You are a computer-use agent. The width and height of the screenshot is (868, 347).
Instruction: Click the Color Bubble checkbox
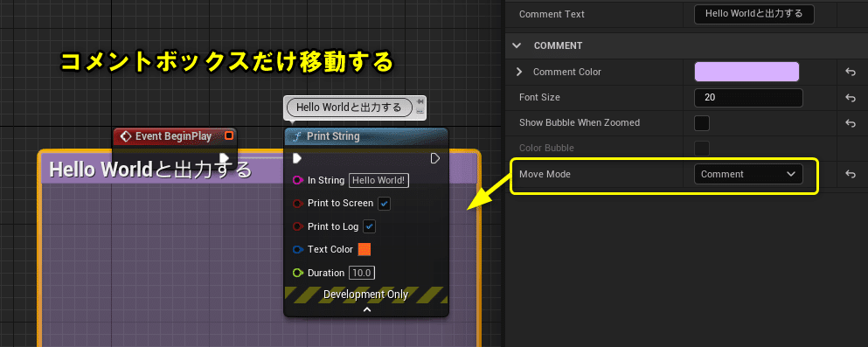point(702,149)
